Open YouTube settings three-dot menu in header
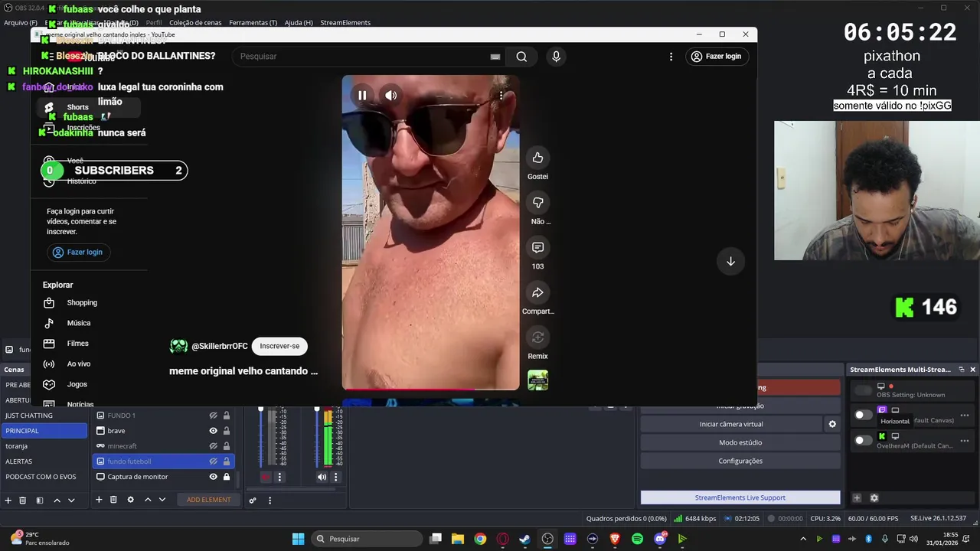This screenshot has width=980, height=551. tap(671, 57)
